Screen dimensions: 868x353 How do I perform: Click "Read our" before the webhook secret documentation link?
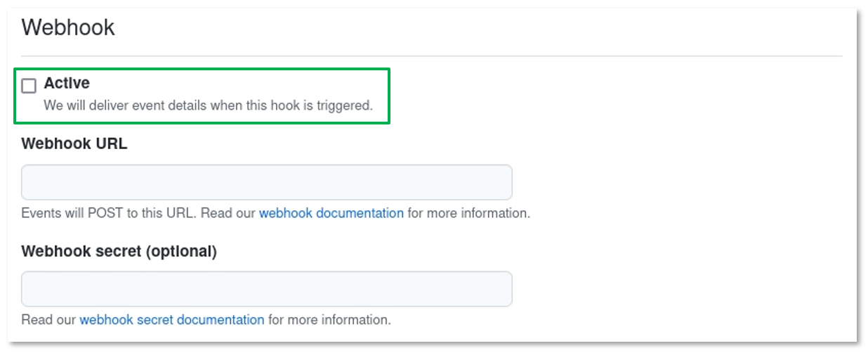[x=48, y=320]
